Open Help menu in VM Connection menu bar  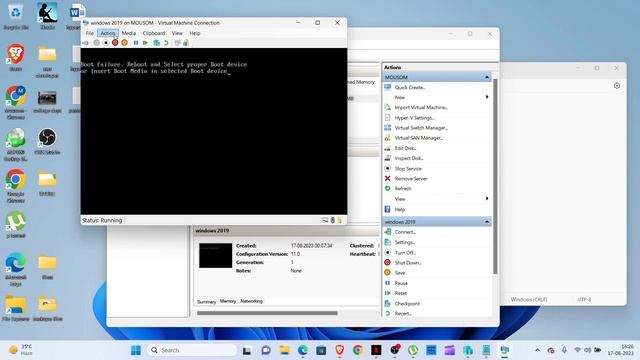click(195, 33)
